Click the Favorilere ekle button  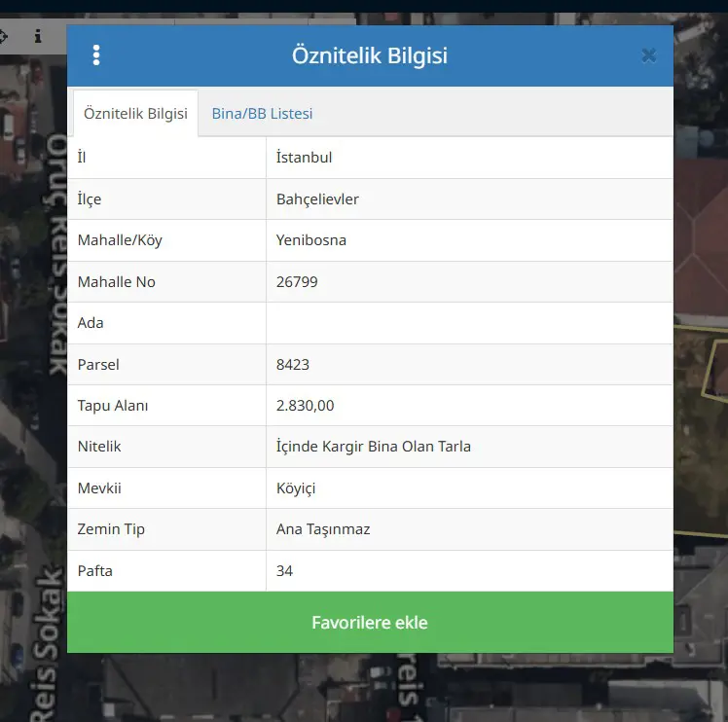tap(370, 623)
